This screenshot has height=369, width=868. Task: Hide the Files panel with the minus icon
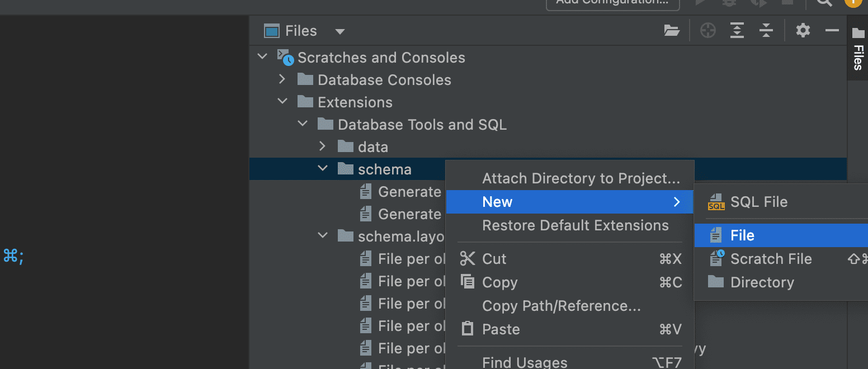click(x=832, y=31)
